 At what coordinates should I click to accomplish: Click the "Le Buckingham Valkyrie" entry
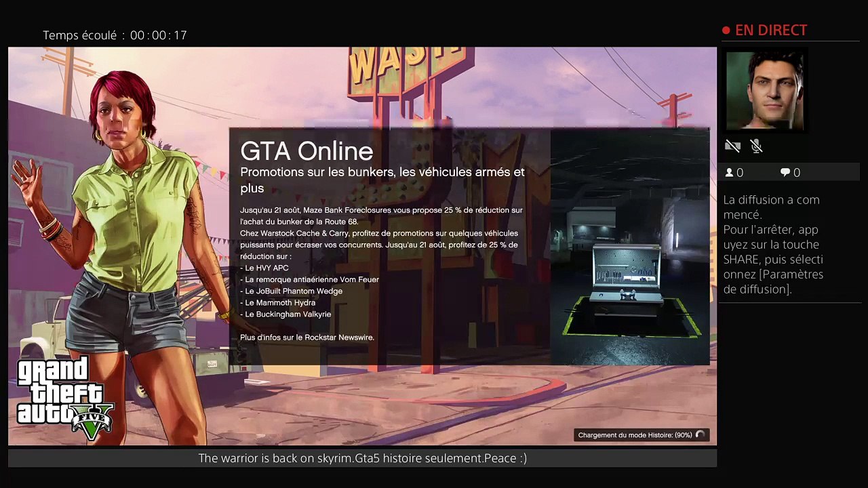pos(285,314)
